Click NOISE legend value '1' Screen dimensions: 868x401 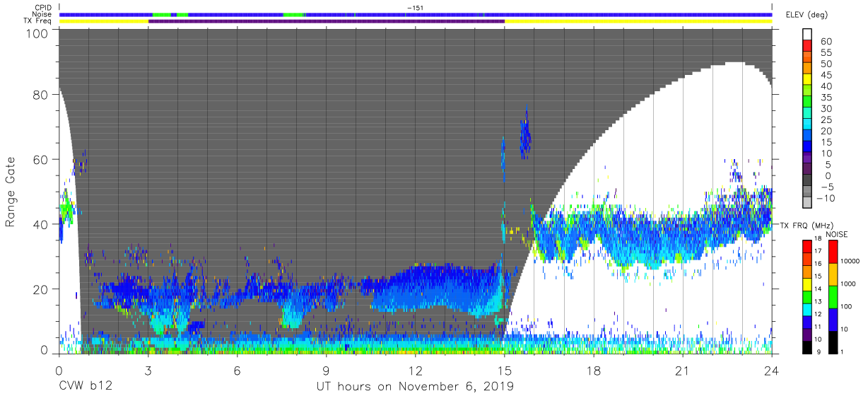point(841,351)
